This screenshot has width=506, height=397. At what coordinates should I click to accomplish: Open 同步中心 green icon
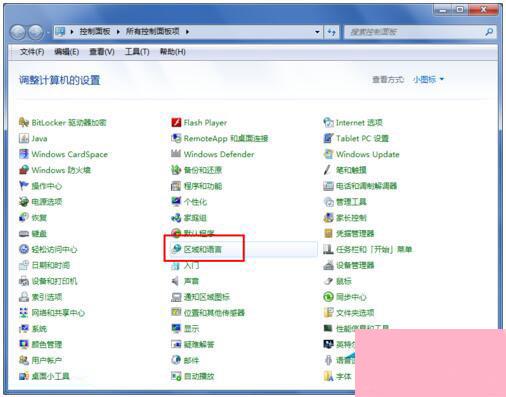328,297
